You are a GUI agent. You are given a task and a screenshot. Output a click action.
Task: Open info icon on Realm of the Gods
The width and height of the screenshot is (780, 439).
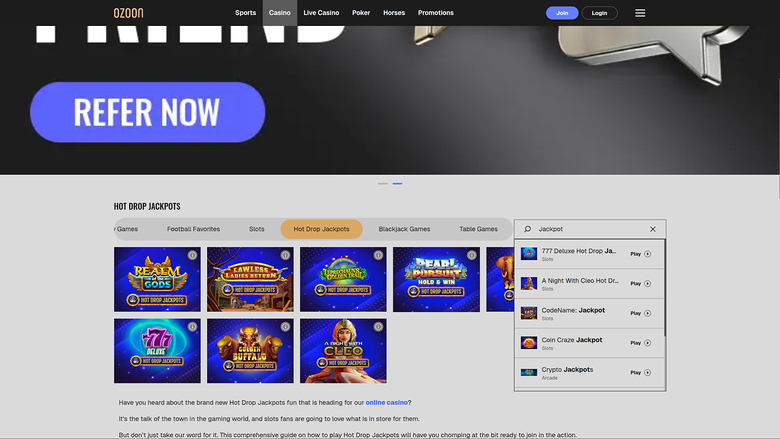coord(192,255)
